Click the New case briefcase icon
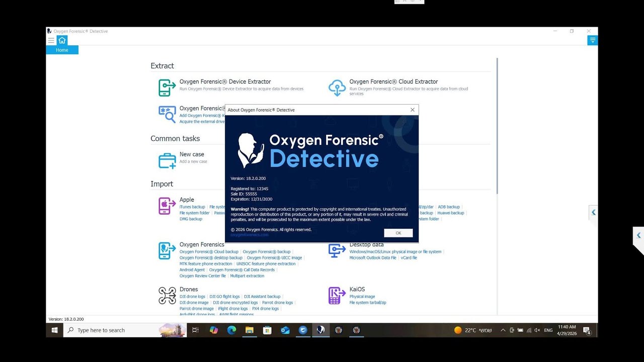This screenshot has height=362, width=644. (167, 160)
